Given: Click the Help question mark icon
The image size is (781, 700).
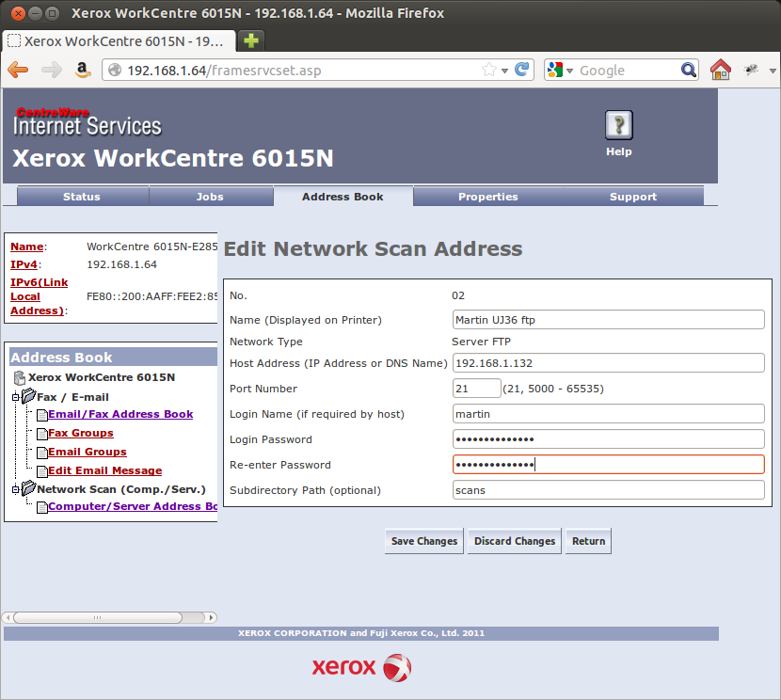Looking at the screenshot, I should point(618,125).
